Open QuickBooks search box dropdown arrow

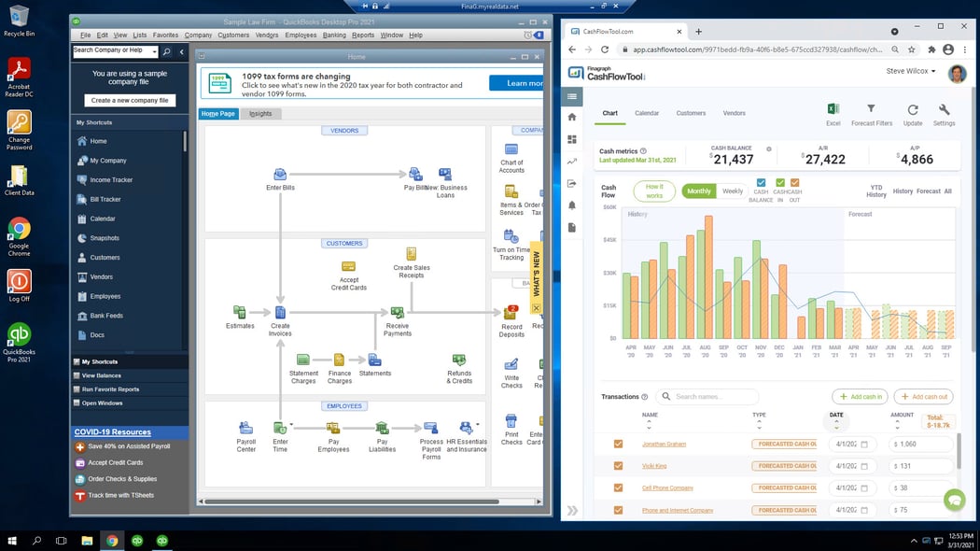(x=154, y=51)
